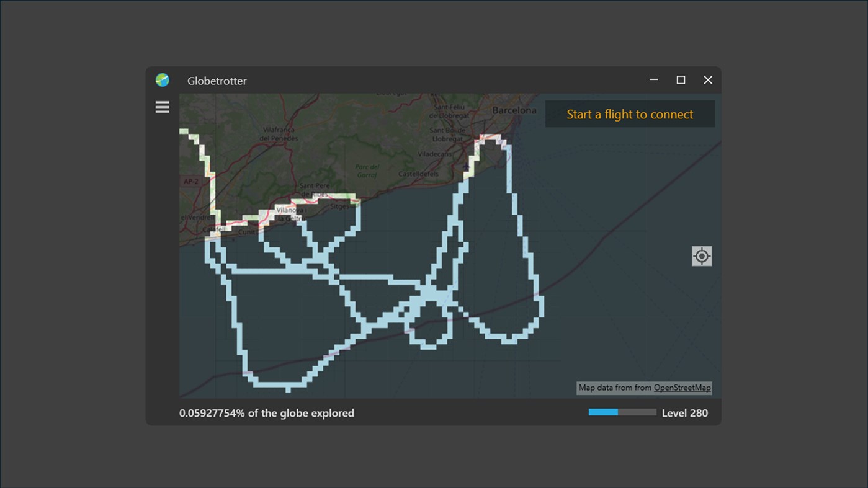Close the Globetrotter window
Viewport: 868px width, 488px height.
[x=708, y=80]
